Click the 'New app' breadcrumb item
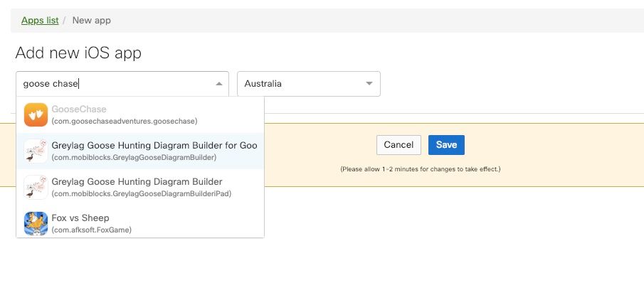This screenshot has height=300, width=644. [x=92, y=20]
